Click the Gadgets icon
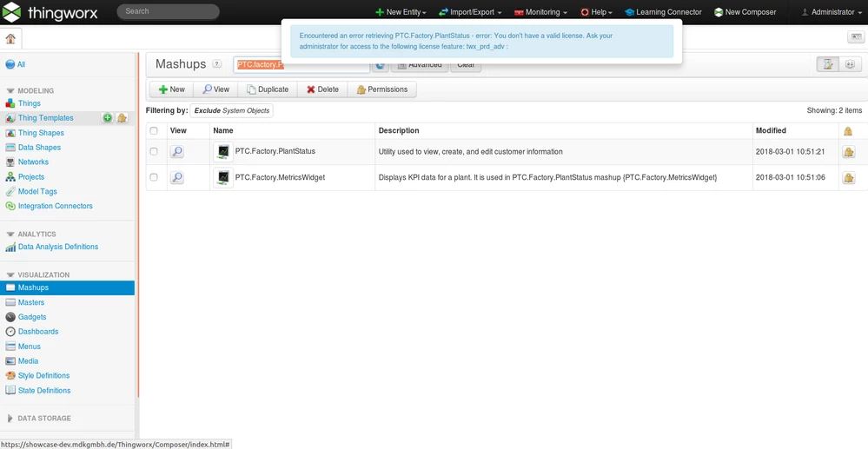 (10, 317)
